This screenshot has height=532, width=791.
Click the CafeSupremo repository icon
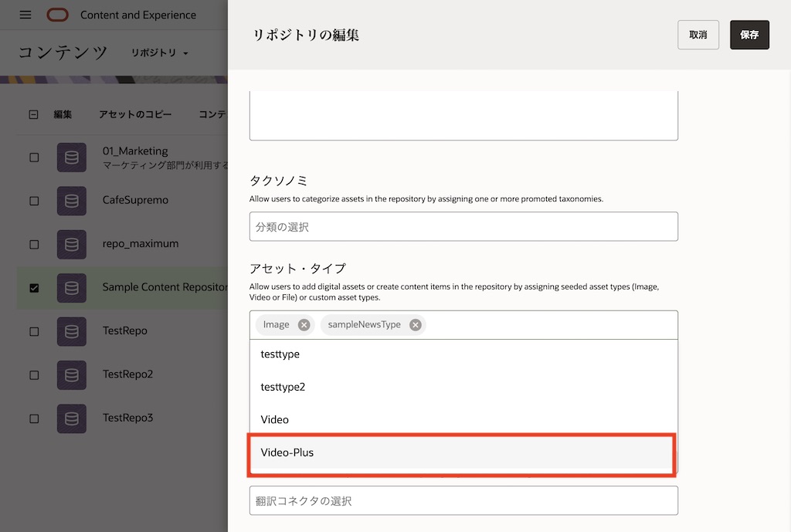point(72,201)
